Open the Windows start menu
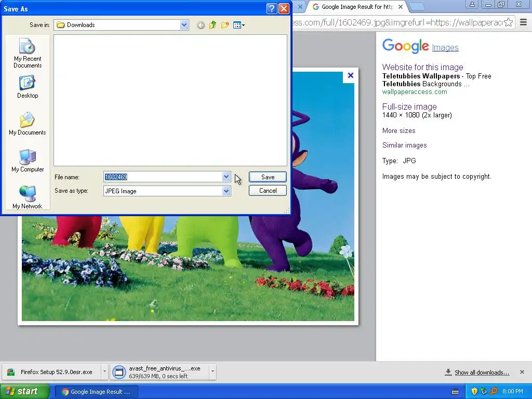This screenshot has height=399, width=532. click(x=24, y=391)
